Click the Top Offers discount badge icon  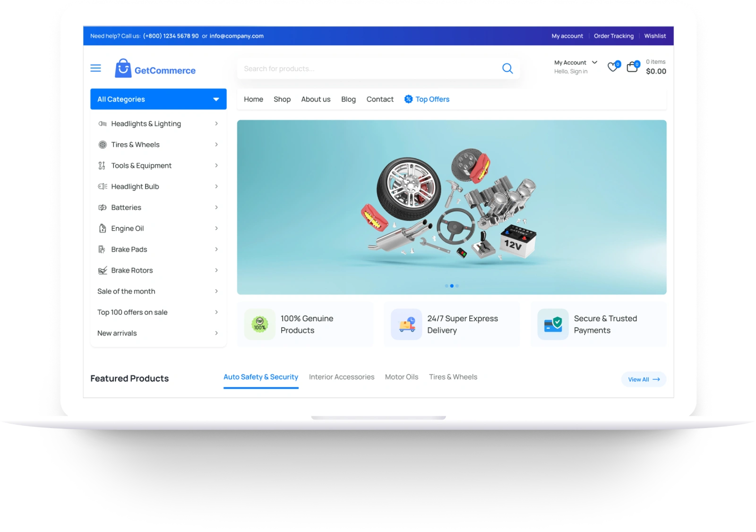click(408, 99)
